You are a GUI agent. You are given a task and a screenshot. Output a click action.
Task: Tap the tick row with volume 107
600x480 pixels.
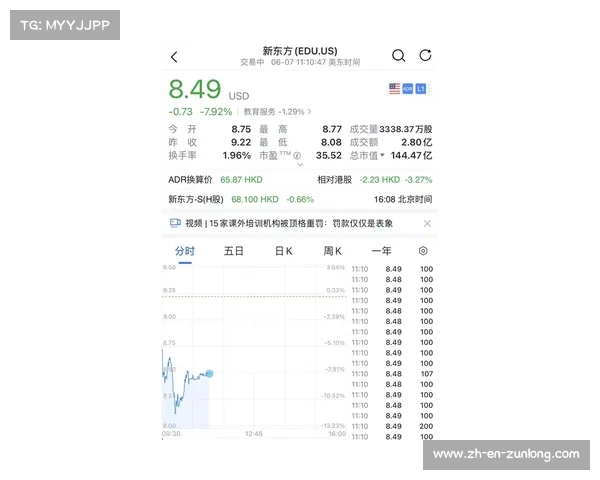point(392,374)
